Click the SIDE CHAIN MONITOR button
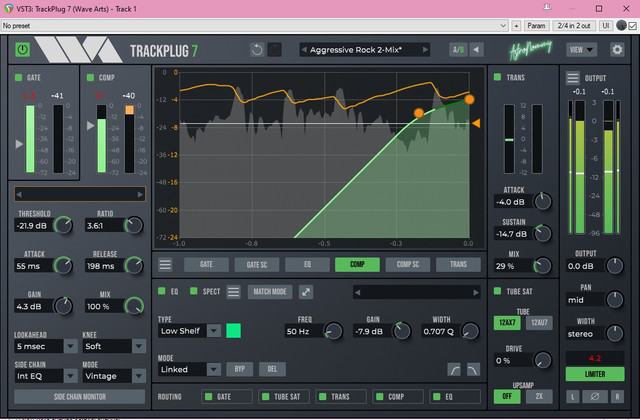This screenshot has width=640, height=420. click(80, 397)
